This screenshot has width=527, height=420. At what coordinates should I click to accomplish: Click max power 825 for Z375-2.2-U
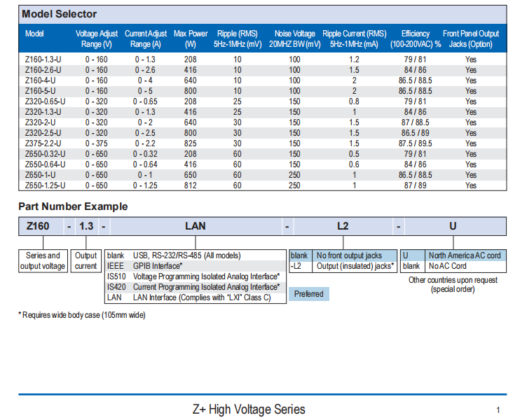pyautogui.click(x=190, y=143)
